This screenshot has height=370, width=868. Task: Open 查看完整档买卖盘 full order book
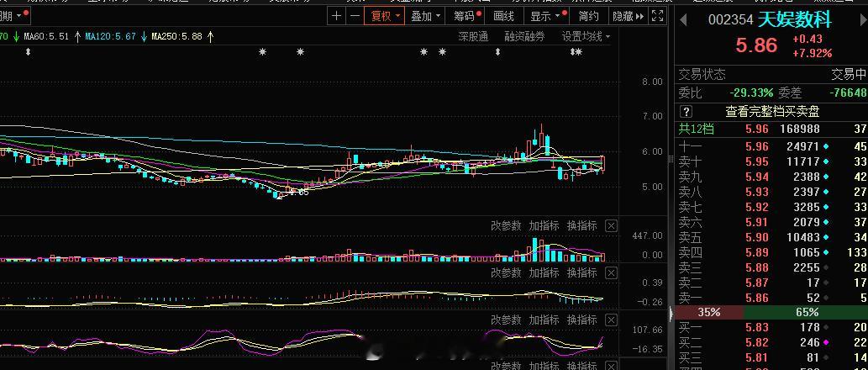(x=772, y=112)
